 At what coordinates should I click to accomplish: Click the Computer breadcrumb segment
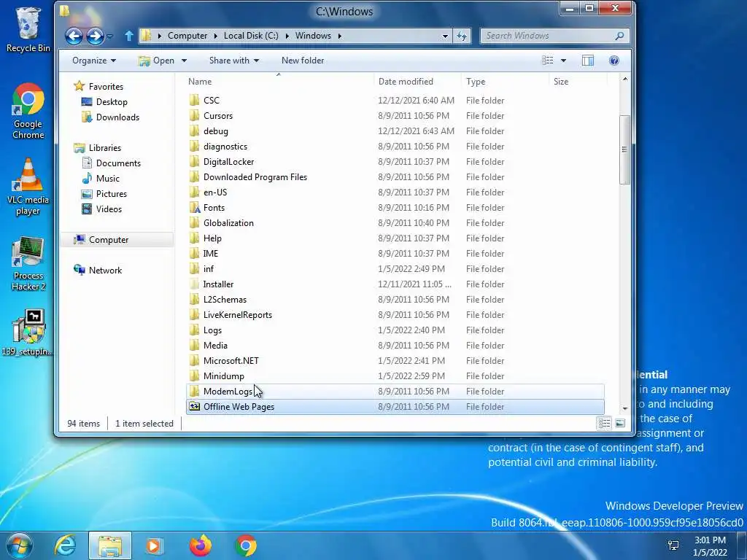pos(187,36)
